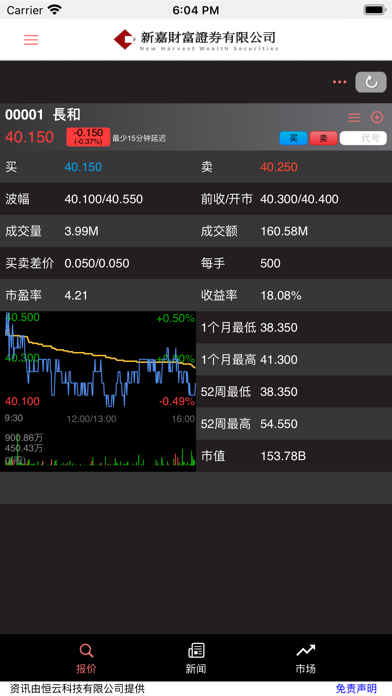This screenshot has width=392, height=696.
Task: Refresh the stock quote
Action: 371,82
